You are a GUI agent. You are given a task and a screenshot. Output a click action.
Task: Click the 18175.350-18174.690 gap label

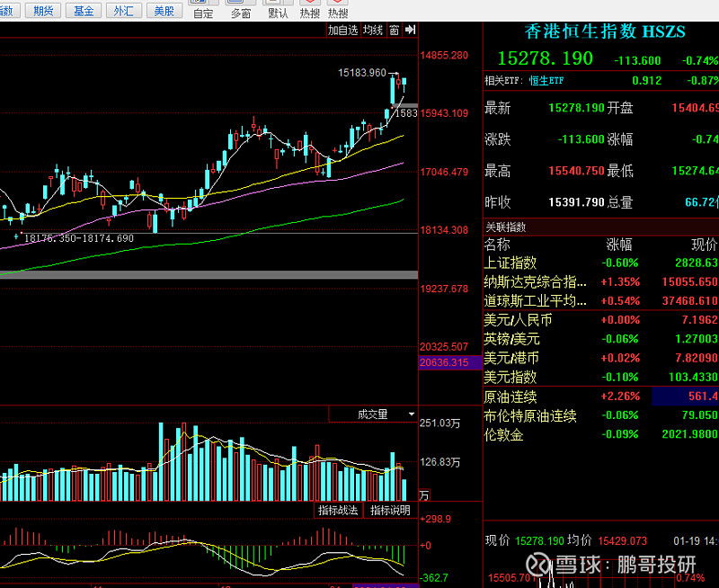tap(79, 238)
